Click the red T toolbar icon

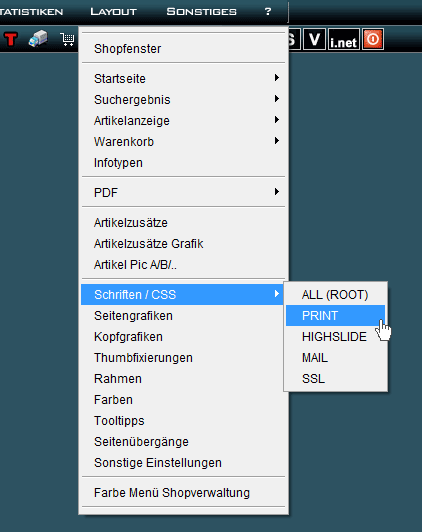tap(11, 39)
